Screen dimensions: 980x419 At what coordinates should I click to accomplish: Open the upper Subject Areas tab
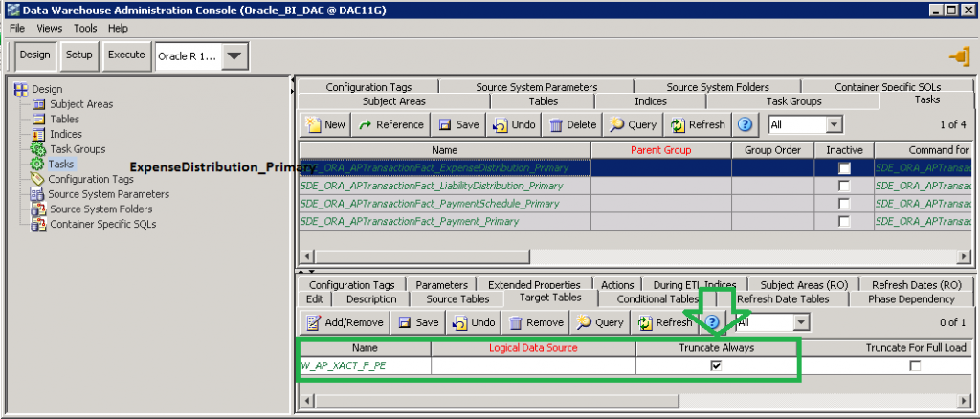pyautogui.click(x=393, y=101)
